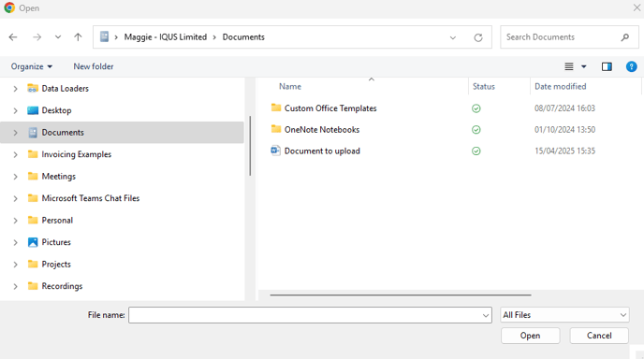Sort by the Date modified column header

[560, 87]
